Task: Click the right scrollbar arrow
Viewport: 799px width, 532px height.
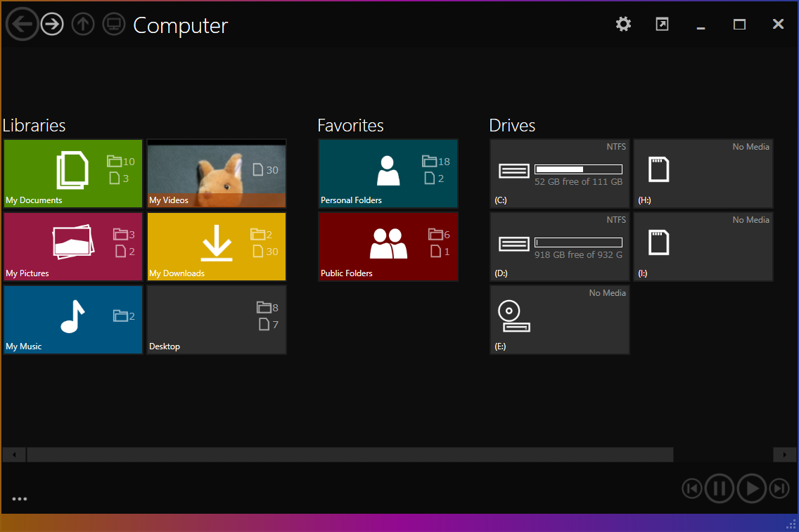Action: click(785, 455)
